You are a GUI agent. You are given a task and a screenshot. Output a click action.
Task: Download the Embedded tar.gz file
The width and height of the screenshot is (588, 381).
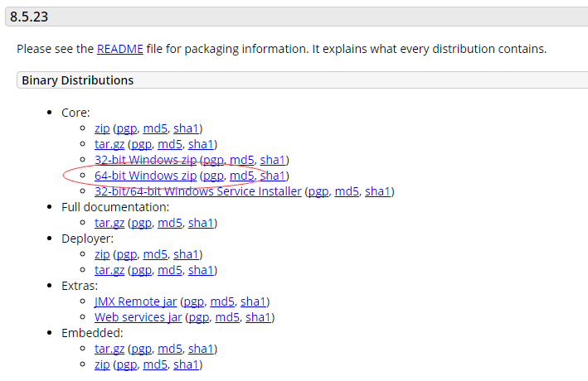(109, 349)
